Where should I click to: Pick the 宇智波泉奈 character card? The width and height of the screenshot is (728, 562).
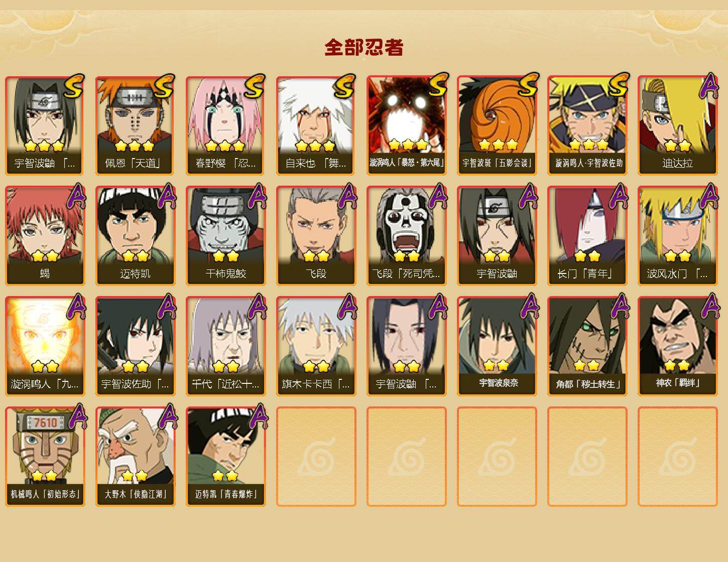pyautogui.click(x=497, y=346)
